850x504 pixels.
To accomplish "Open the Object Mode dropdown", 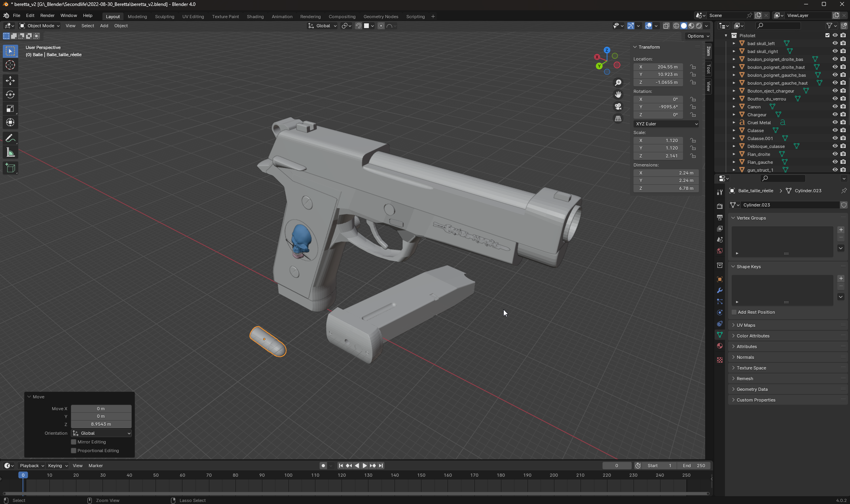I will pyautogui.click(x=40, y=26).
